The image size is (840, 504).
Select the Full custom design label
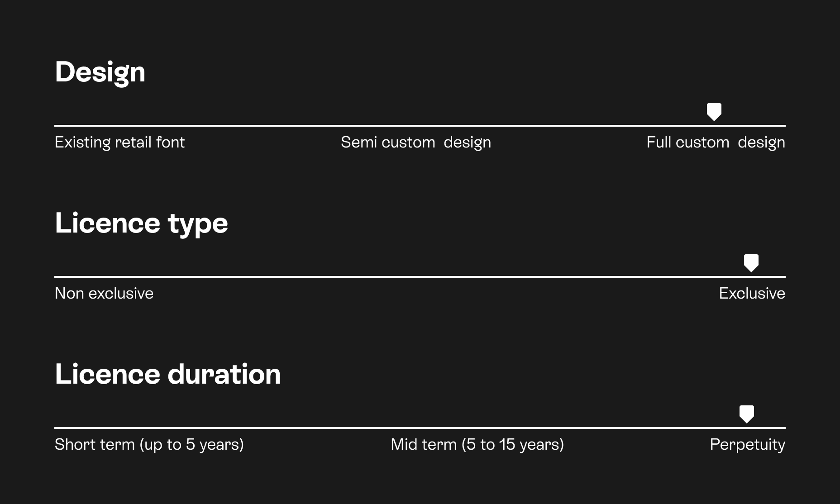(x=715, y=143)
